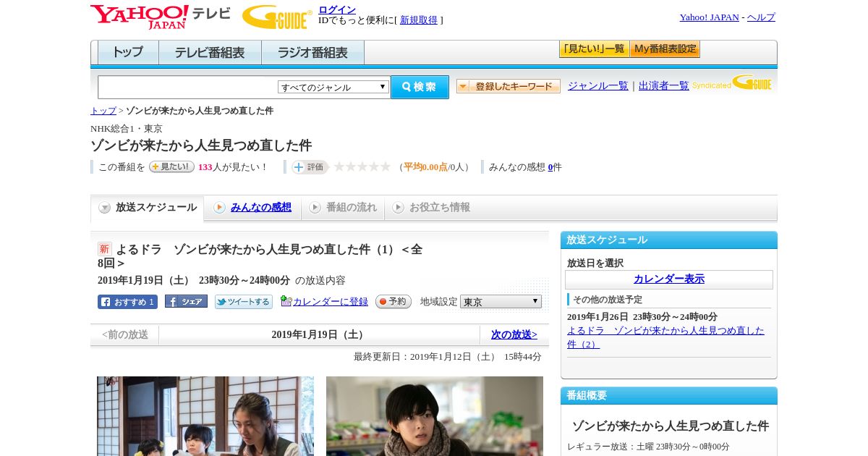Select the みんなの感想 tab
Image resolution: width=868 pixels, height=456 pixels.
pyautogui.click(x=252, y=208)
